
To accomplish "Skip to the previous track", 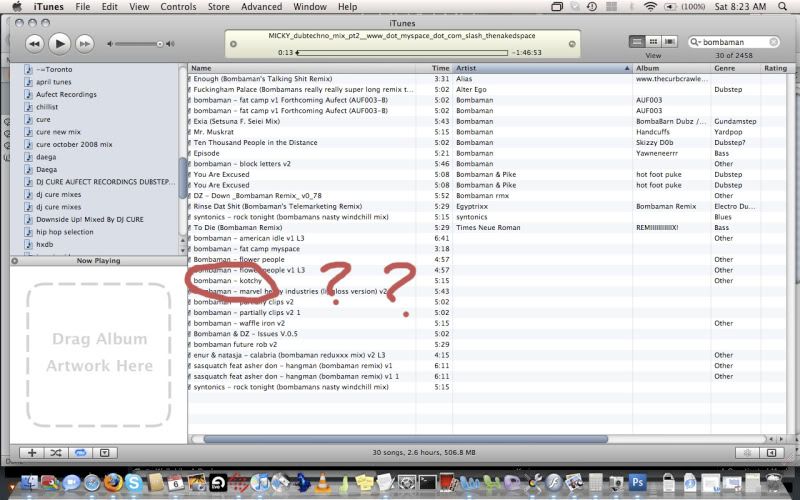I will pos(34,44).
